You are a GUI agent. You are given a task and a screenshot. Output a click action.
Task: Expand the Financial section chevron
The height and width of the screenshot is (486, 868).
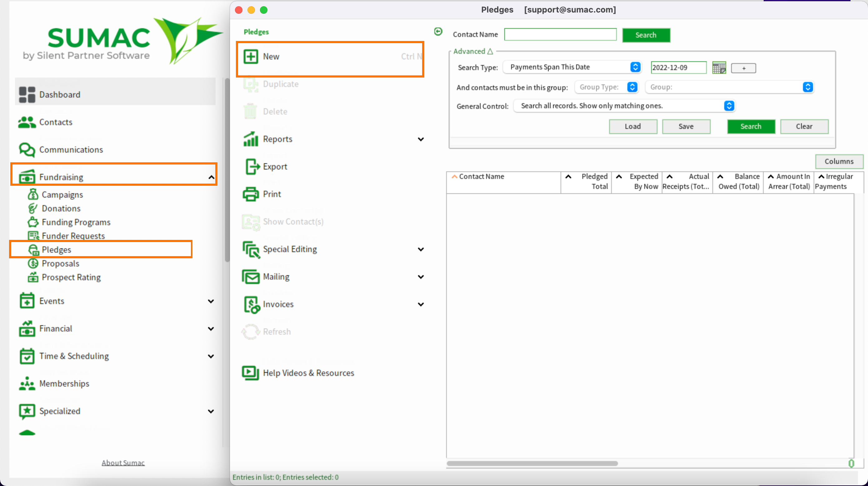point(211,329)
